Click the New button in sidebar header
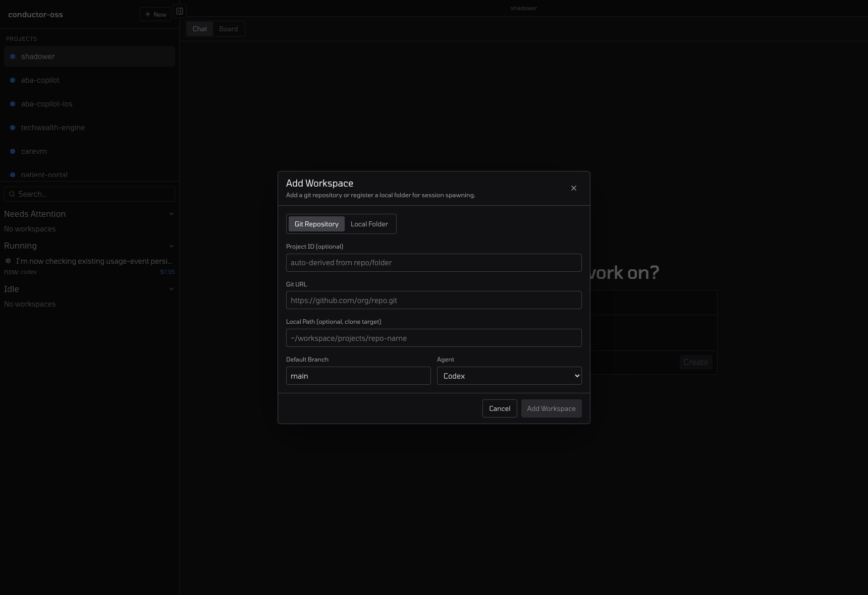 click(x=155, y=14)
